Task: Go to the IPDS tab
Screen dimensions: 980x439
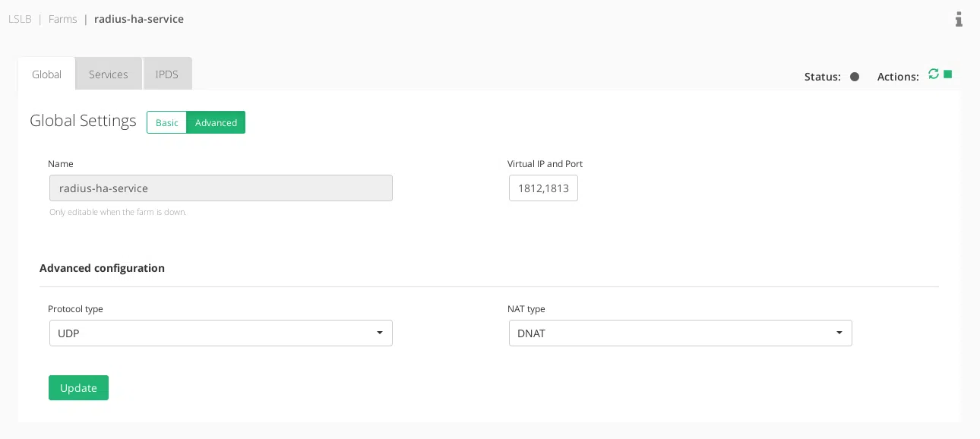Action: click(167, 74)
